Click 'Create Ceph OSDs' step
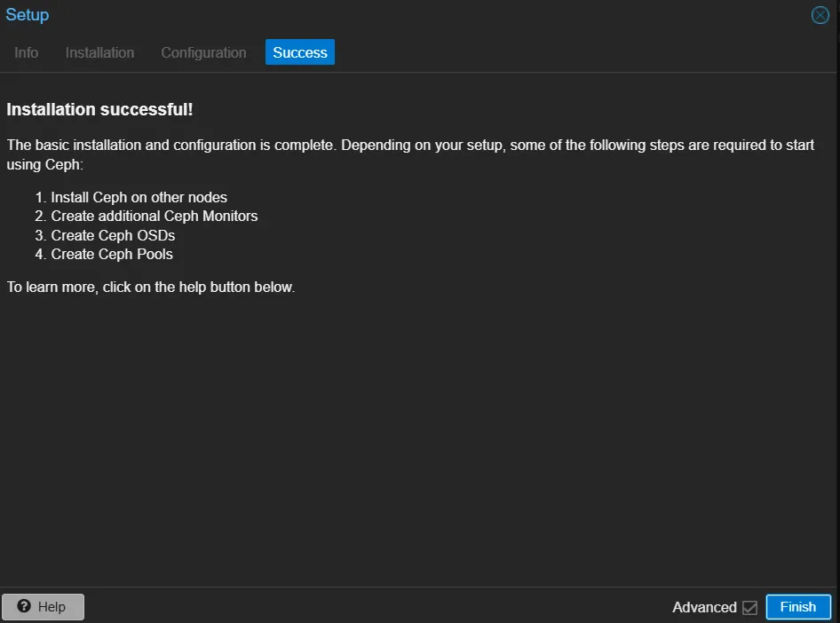Screen dimensions: 840x623 coord(113,235)
